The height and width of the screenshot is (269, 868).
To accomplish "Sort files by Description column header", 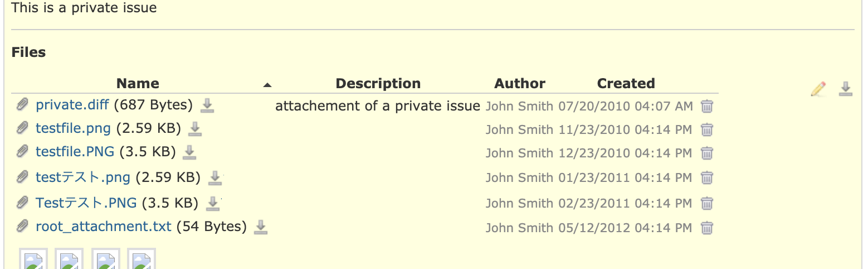I will 378,84.
